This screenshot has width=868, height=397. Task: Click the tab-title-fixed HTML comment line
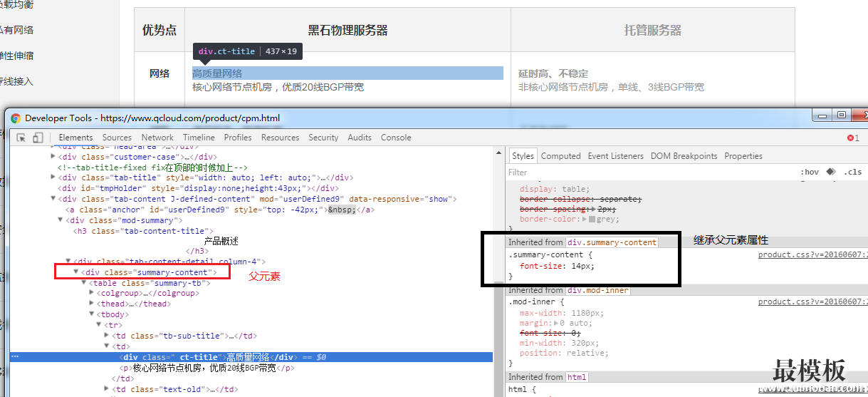(x=152, y=167)
